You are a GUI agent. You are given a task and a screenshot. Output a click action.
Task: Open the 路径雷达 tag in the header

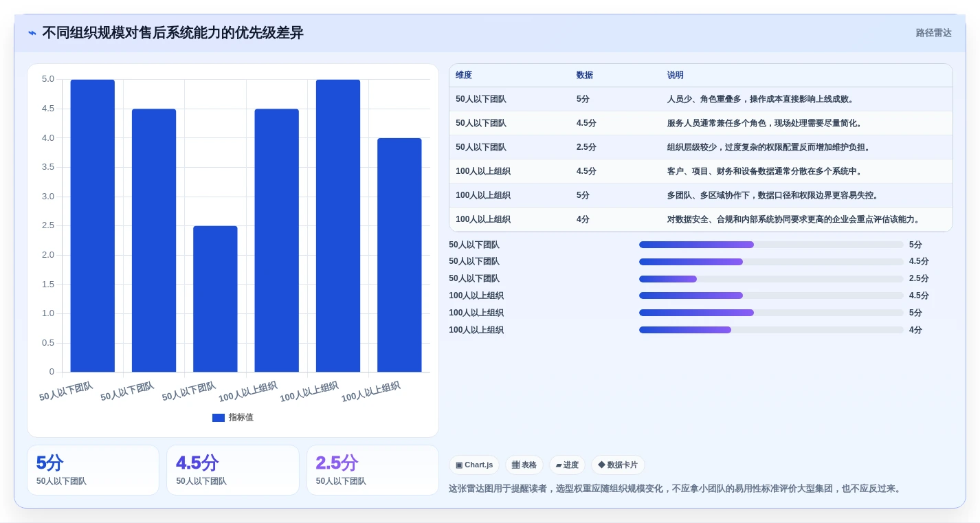click(x=933, y=33)
